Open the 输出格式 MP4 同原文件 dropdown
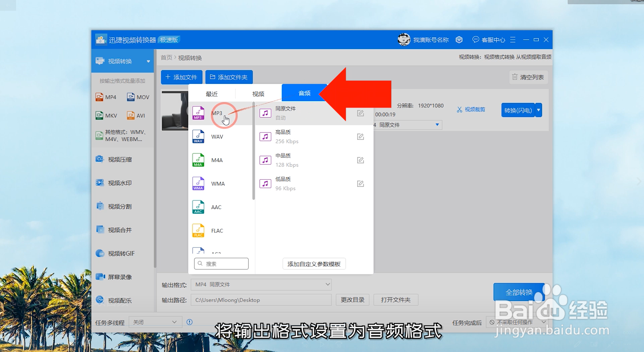The image size is (644, 352). coord(261,284)
